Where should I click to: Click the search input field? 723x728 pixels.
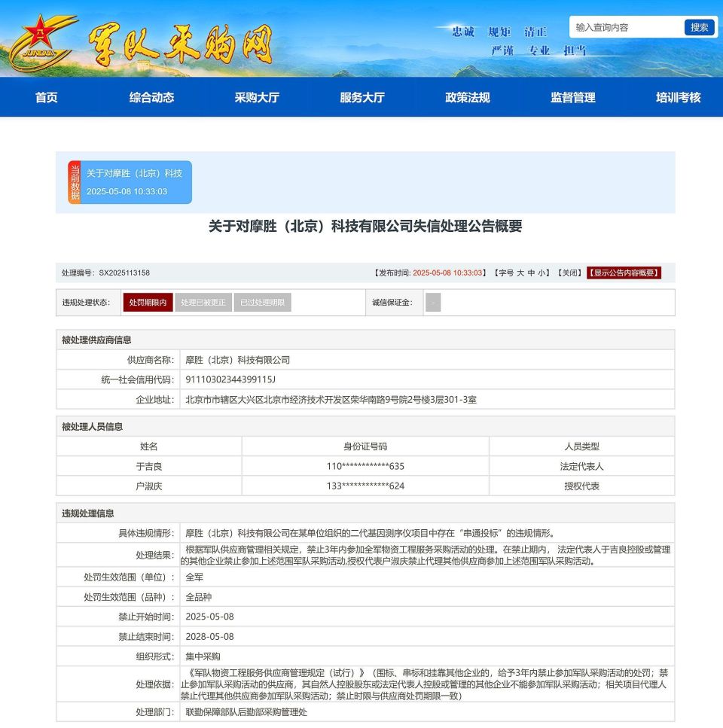tap(627, 27)
